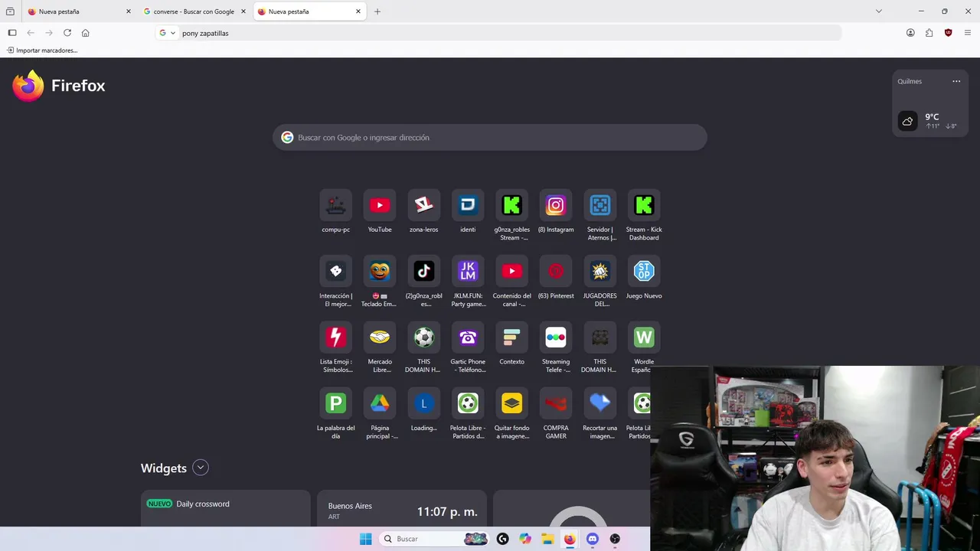Image resolution: width=980 pixels, height=551 pixels.
Task: Open Microsoft Copilot from the taskbar
Action: pos(525,539)
